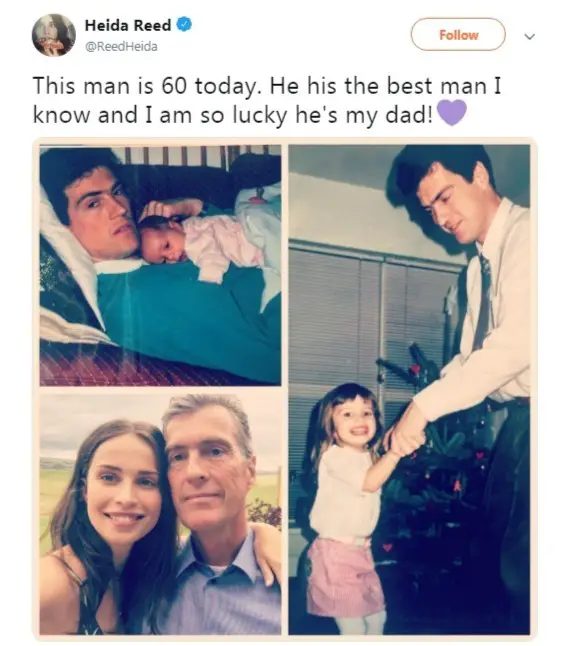
Task: Open the selfie photo with older dad
Action: coord(160,514)
